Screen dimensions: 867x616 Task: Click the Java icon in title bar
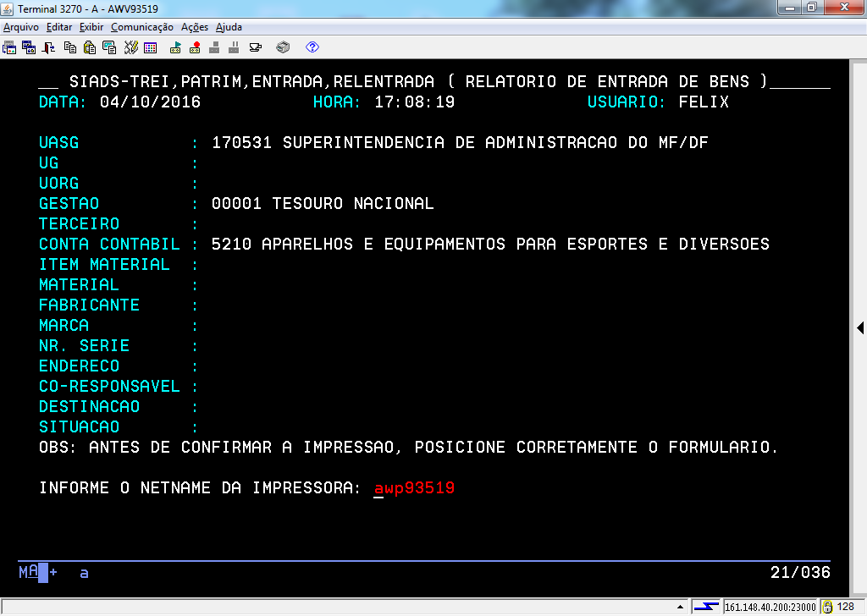(x=8, y=8)
